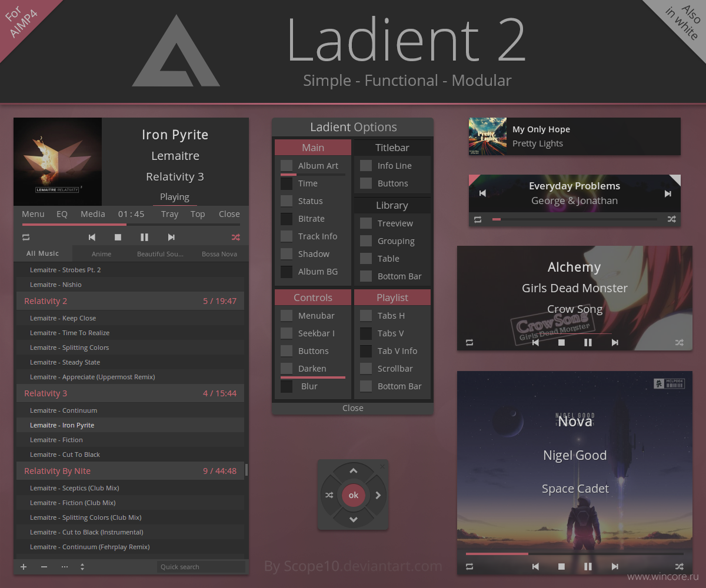Image resolution: width=706 pixels, height=588 pixels.
Task: Toggle the Seekbar I checkbox
Action: 287,333
